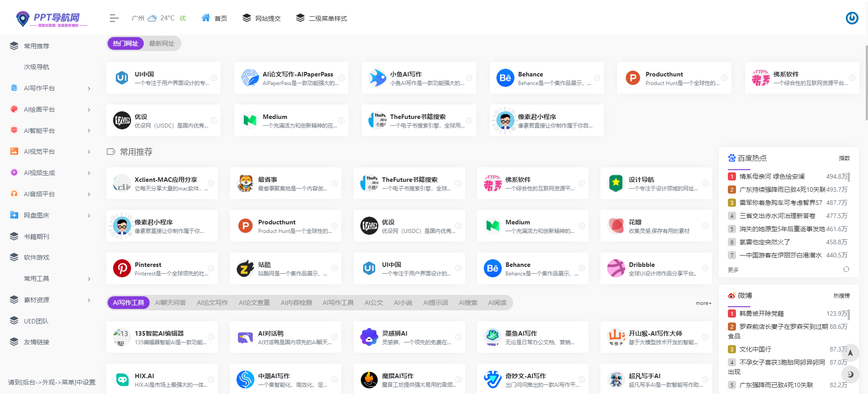
Task: Click the 花瓣 red petal icon
Action: pos(616,226)
